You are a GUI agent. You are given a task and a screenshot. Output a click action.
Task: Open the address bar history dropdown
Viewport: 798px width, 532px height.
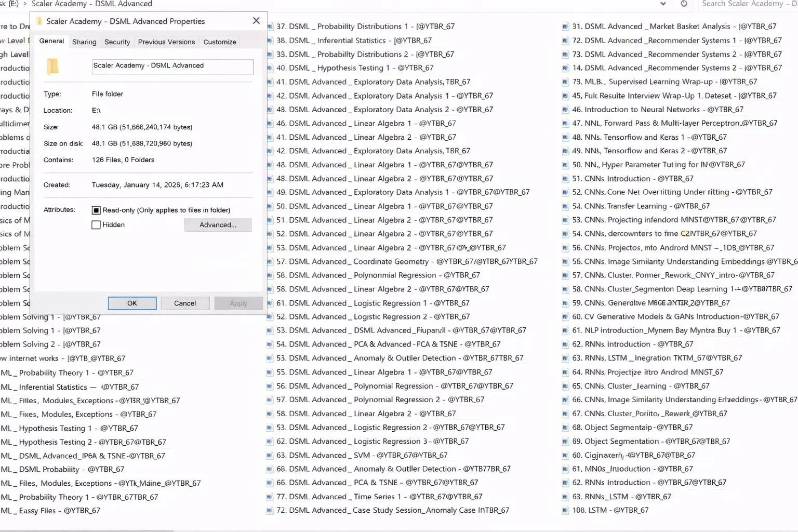point(663,4)
